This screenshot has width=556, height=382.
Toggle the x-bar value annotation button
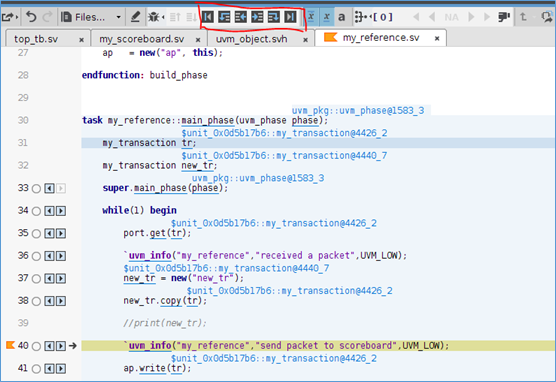[311, 17]
